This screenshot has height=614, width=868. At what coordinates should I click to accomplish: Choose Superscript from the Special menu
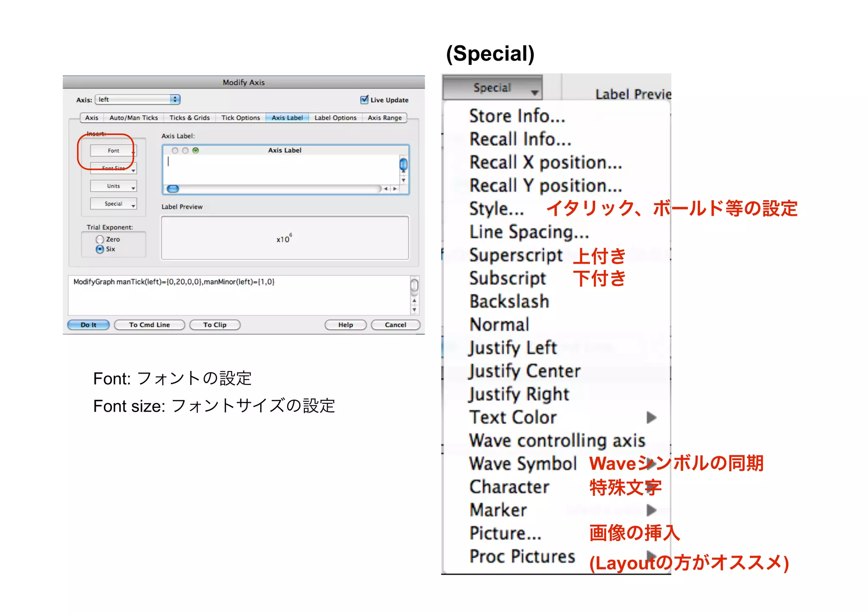pos(516,255)
